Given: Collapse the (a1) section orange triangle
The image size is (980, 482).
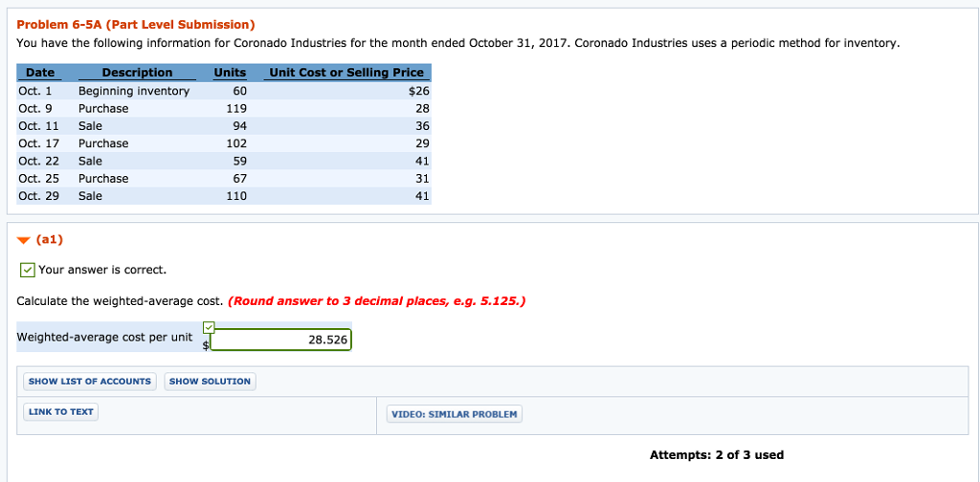Looking at the screenshot, I should pyautogui.click(x=24, y=240).
